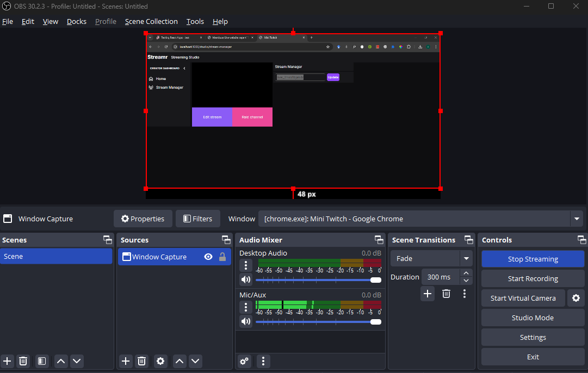
Task: Hide the Window Capture source
Action: click(208, 256)
